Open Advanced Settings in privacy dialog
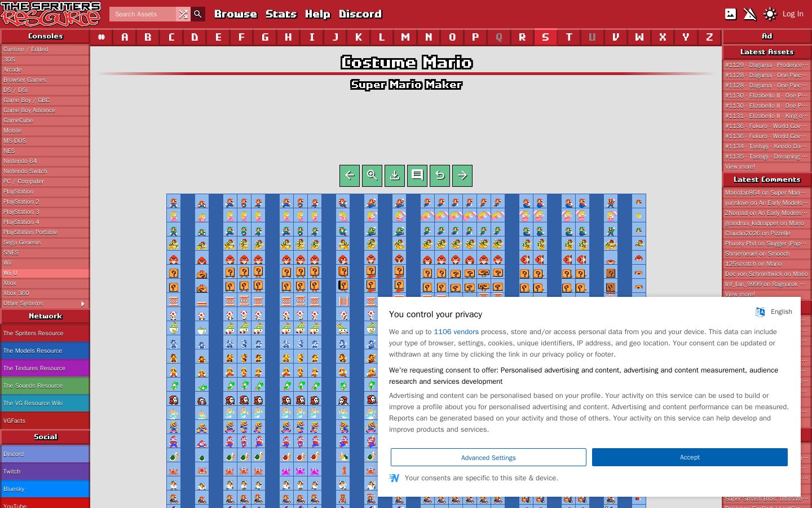 (x=488, y=457)
